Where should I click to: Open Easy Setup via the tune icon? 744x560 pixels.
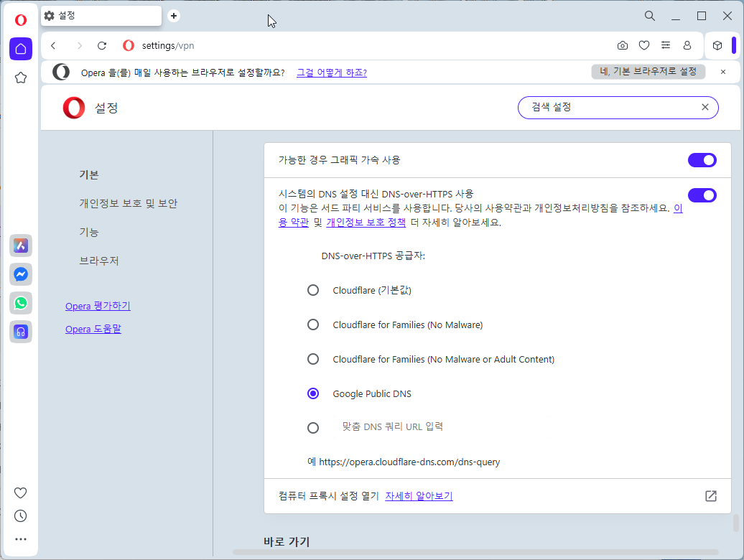click(666, 45)
